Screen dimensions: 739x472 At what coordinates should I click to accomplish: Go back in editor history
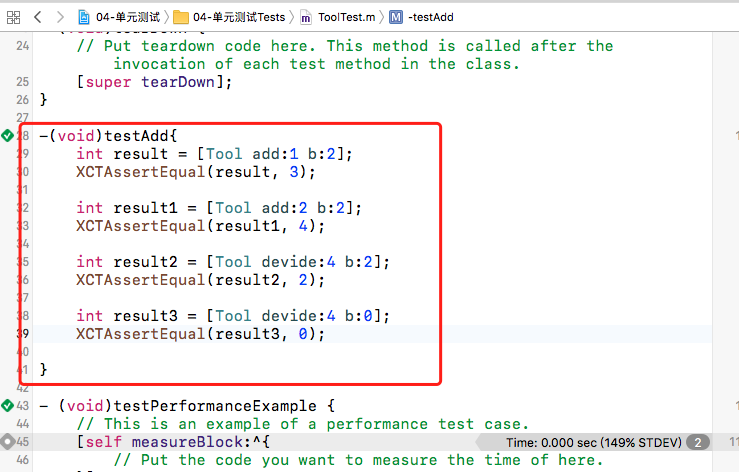pyautogui.click(x=38, y=17)
